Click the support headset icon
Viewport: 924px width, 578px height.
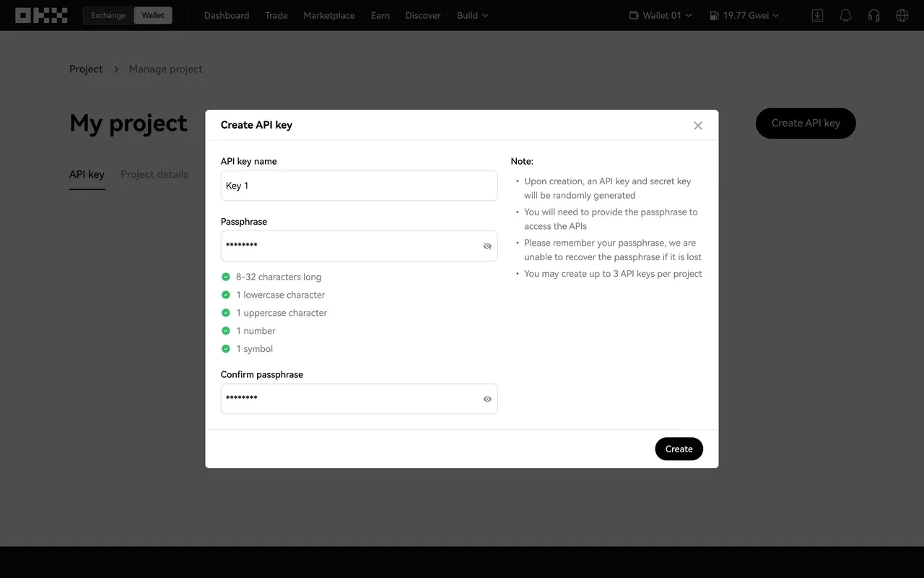pos(874,15)
